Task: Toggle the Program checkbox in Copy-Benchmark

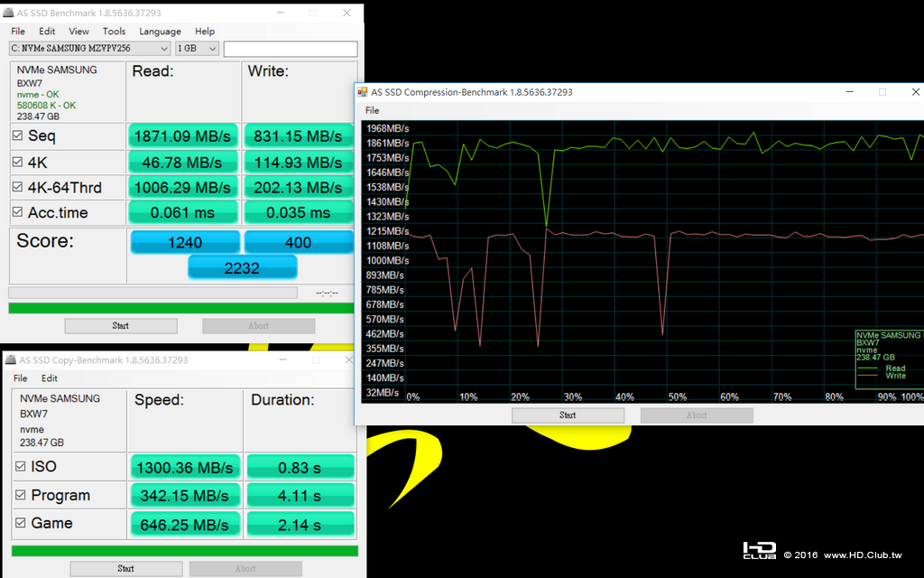Action: coord(21,495)
